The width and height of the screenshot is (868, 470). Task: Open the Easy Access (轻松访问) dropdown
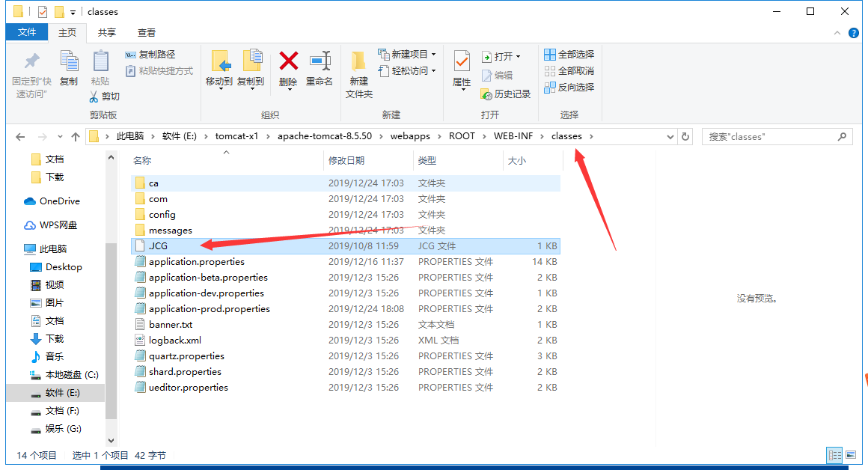(433, 71)
